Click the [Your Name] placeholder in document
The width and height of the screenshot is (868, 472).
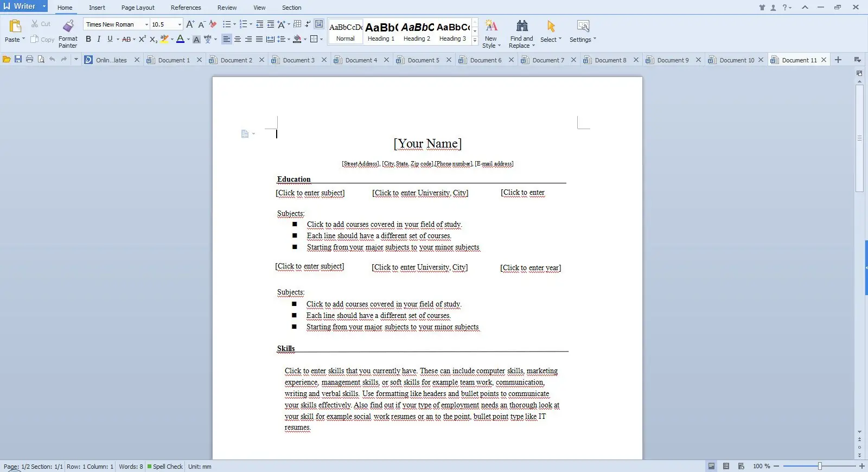tap(427, 143)
